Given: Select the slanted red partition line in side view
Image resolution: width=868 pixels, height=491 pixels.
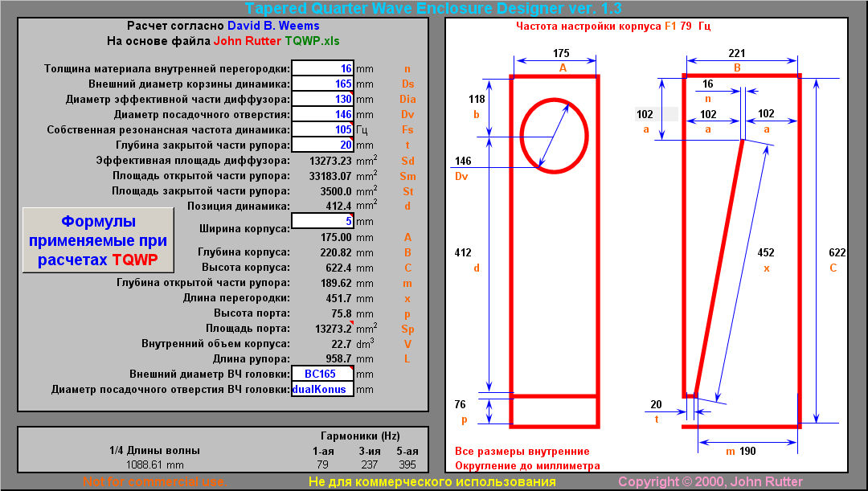Looking at the screenshot, I should pyautogui.click(x=718, y=267).
